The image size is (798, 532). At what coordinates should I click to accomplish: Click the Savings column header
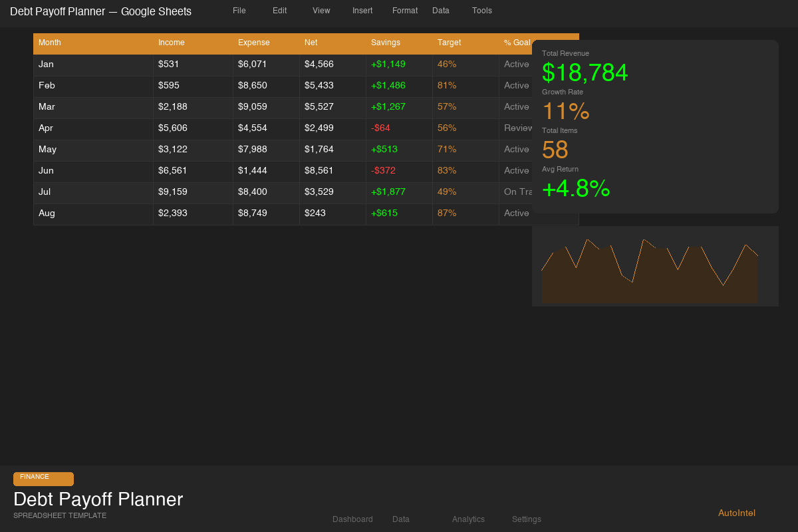point(399,43)
